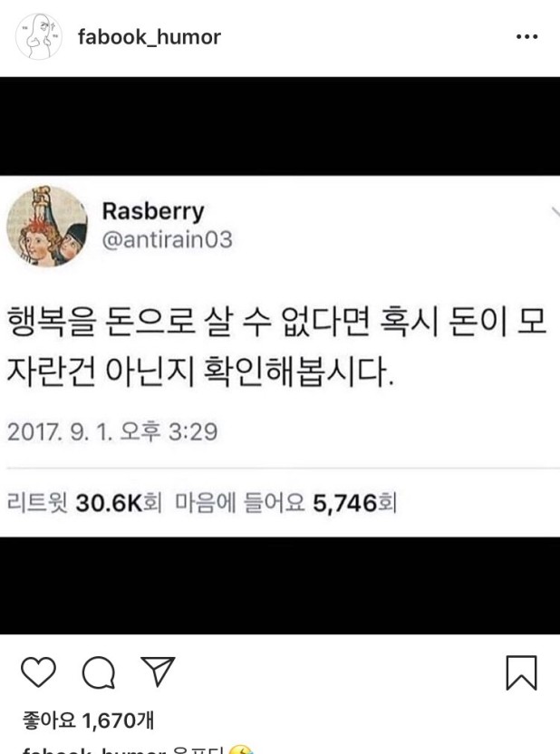
Task: Open the @antirain03 handle
Action: pos(168,239)
